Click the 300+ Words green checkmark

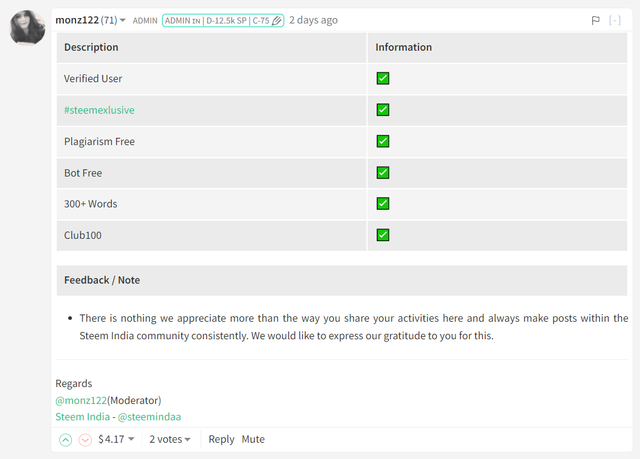tap(383, 204)
